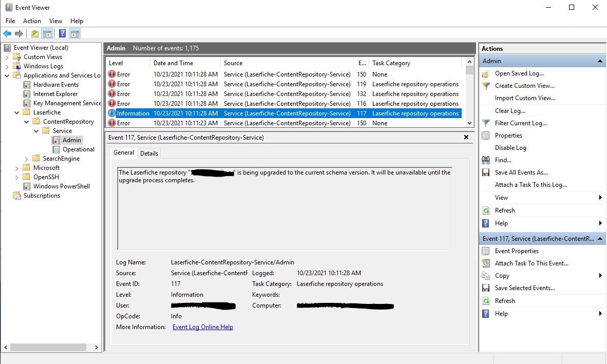The image size is (607, 364).
Task: Click the Find binoculars icon
Action: pos(486,160)
